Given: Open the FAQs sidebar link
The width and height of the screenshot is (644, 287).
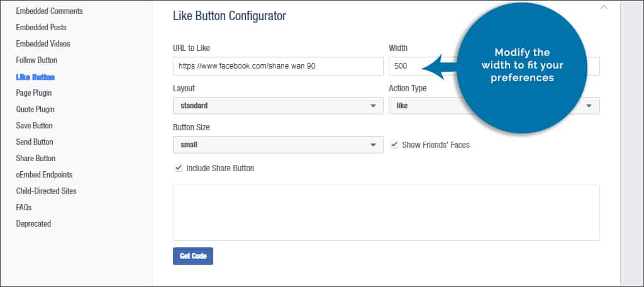Looking at the screenshot, I should pyautogui.click(x=24, y=207).
